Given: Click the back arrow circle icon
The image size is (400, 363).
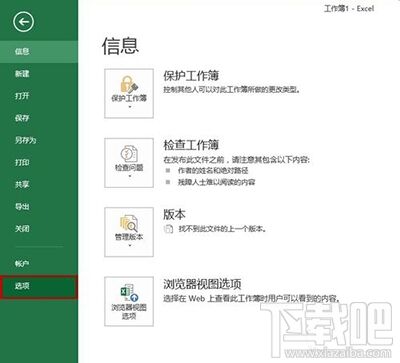Looking at the screenshot, I should click(x=23, y=22).
